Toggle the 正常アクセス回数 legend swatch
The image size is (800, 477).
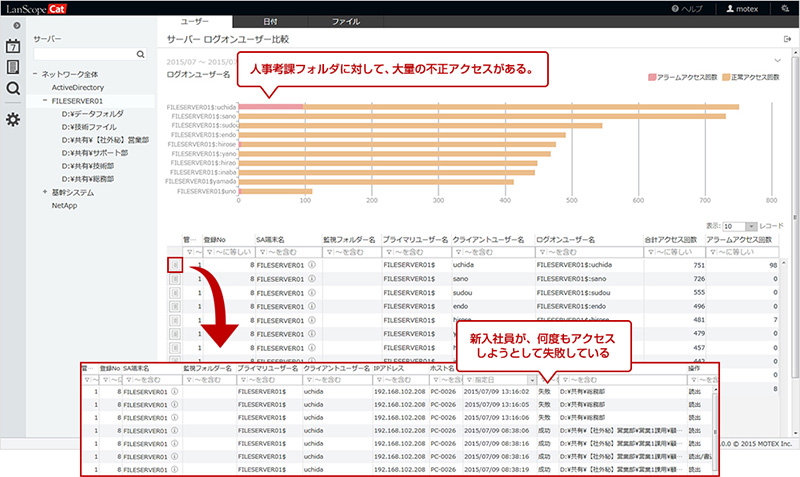726,78
